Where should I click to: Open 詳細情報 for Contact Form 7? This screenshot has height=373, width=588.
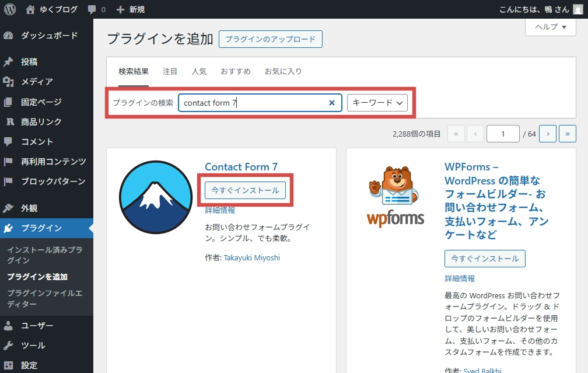click(x=220, y=210)
